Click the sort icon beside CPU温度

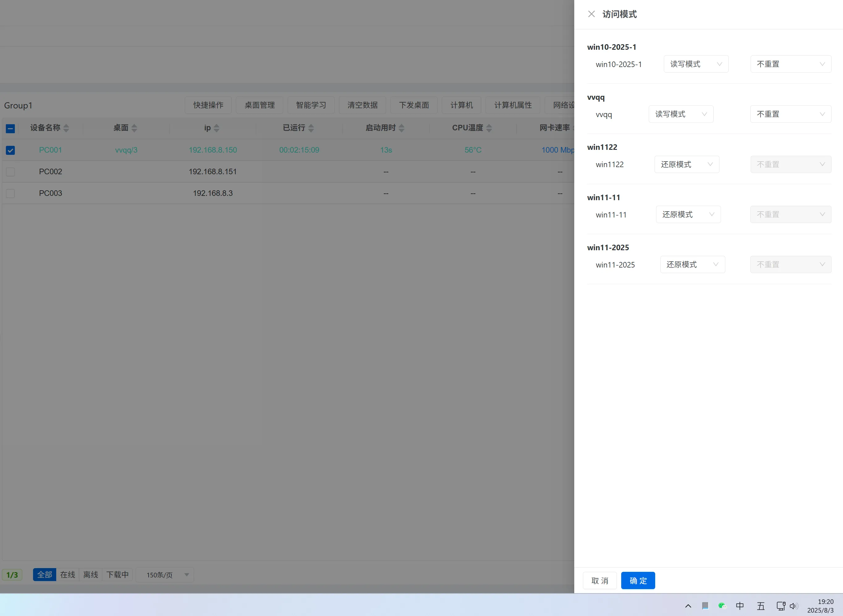[x=489, y=128]
